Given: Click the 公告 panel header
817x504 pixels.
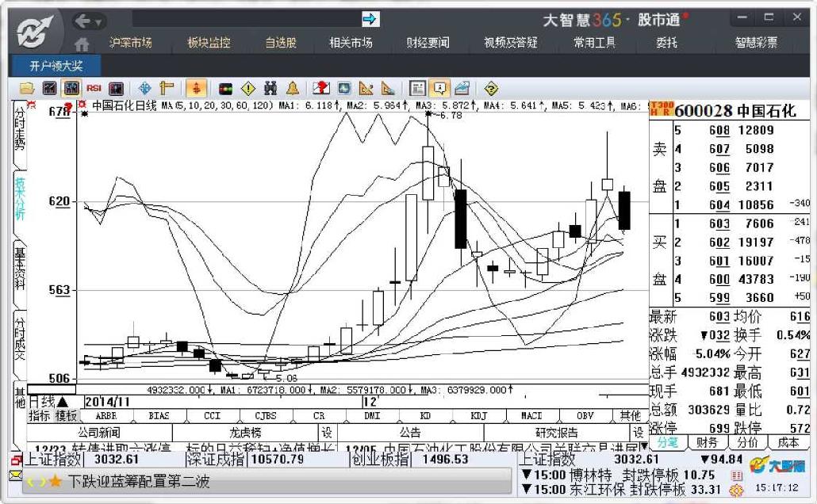Looking at the screenshot, I should (x=410, y=433).
